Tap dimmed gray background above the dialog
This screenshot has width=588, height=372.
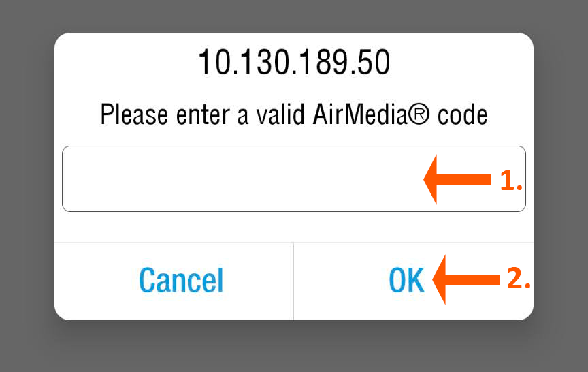(293, 15)
